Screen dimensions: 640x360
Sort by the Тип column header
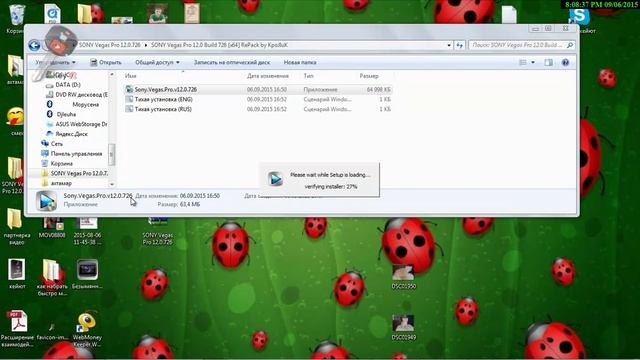click(x=309, y=76)
